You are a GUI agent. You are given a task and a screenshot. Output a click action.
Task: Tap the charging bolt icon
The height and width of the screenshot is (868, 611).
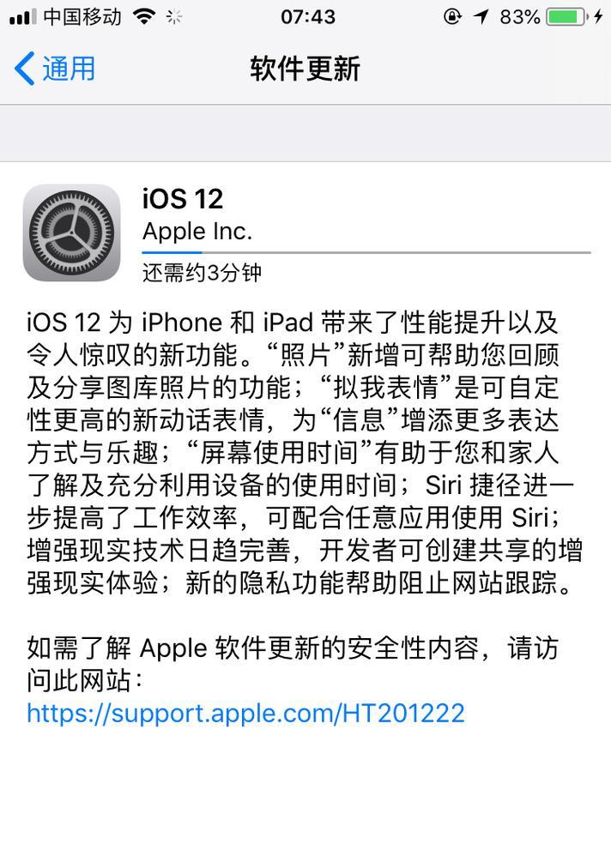[x=598, y=16]
